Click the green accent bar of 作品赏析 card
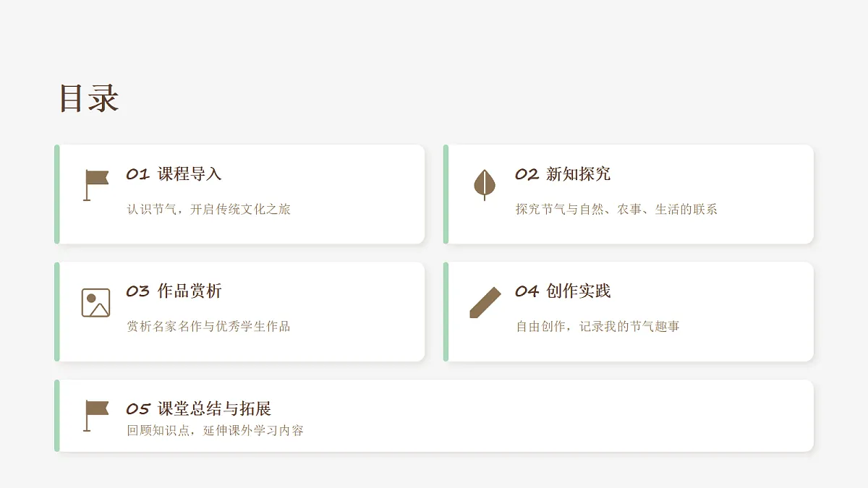This screenshot has height=488, width=868. (57, 312)
